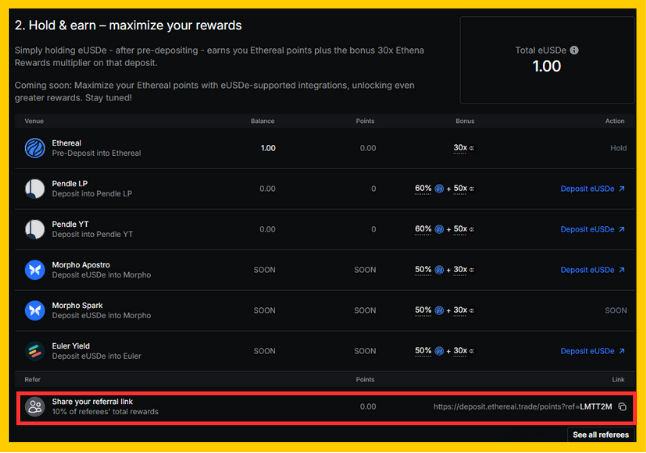Click SOON action label in Morpho Spark row

(616, 311)
